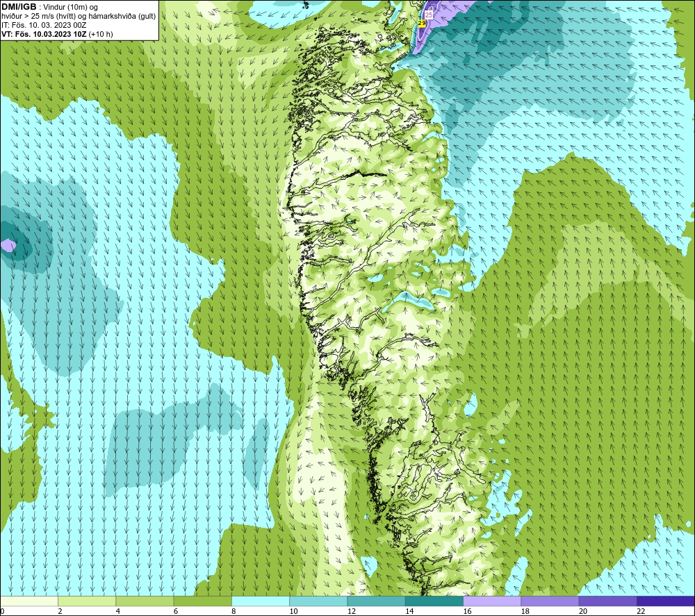Click the white "25" gust label on map
This screenshot has height=616, width=695.
point(429,15)
